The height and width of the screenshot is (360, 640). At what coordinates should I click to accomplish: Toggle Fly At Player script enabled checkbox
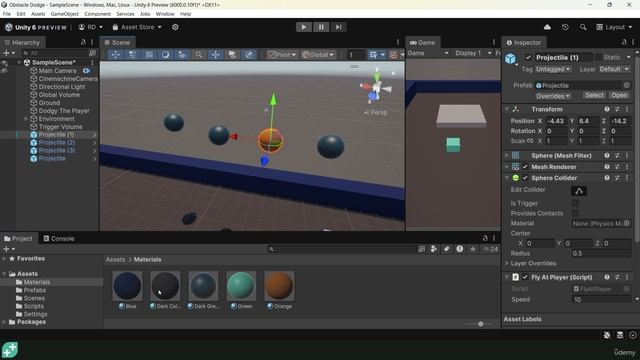[x=525, y=277]
